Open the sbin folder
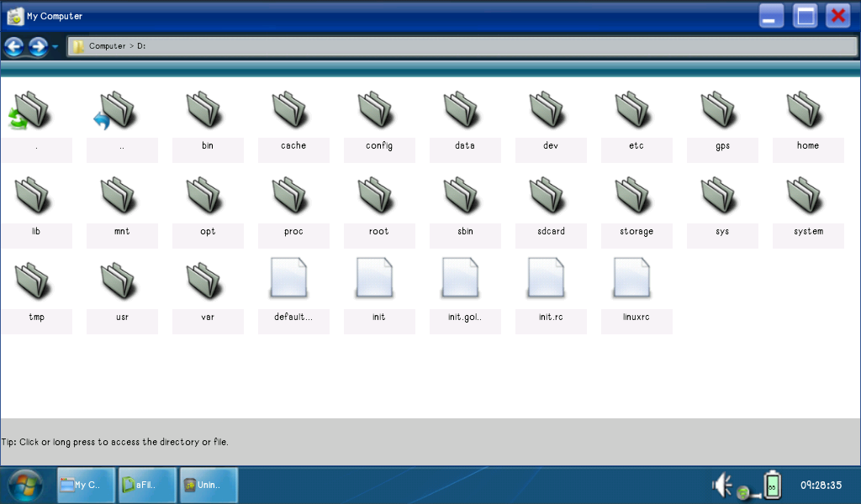861x504 pixels. coord(462,196)
